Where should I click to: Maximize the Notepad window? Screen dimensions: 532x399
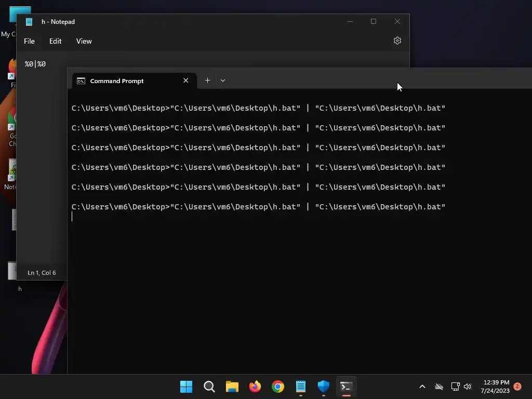(374, 21)
